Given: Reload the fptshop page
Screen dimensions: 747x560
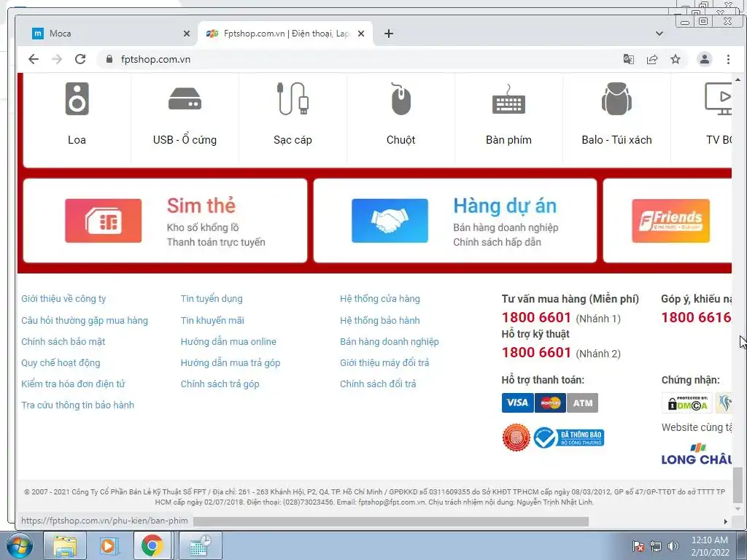Looking at the screenshot, I should coord(80,59).
